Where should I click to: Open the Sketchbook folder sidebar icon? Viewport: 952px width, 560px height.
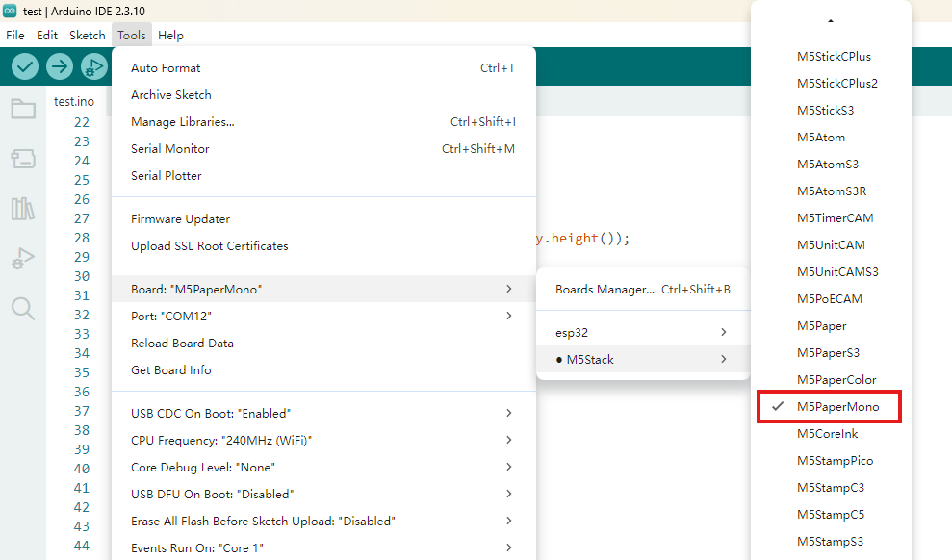pos(23,109)
